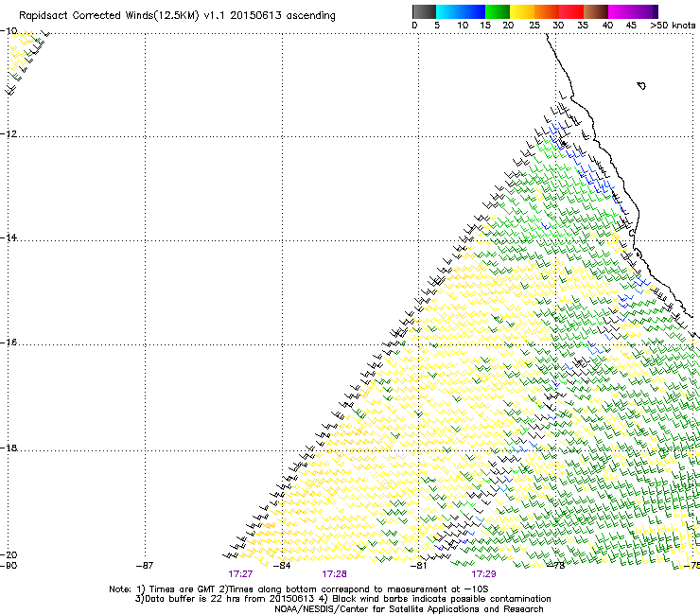This screenshot has width=700, height=615.
Task: Click the 'Times are GMT' note
Action: click(x=182, y=589)
